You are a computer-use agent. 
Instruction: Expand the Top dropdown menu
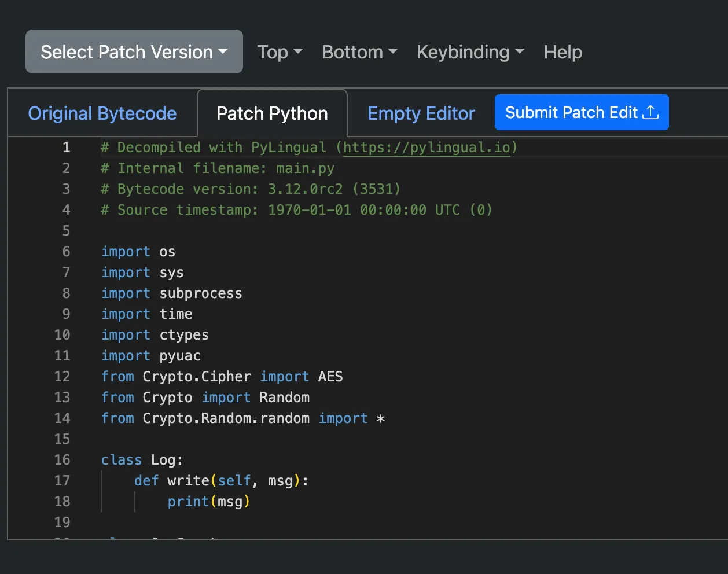point(280,53)
